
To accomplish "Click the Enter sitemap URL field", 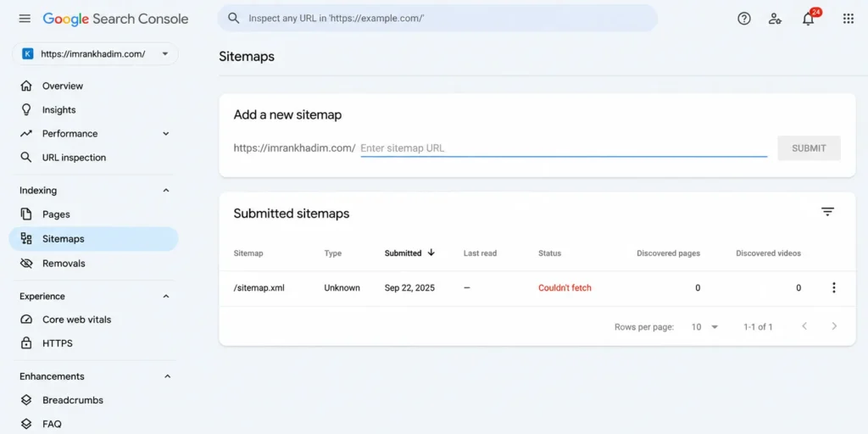I will click(x=564, y=147).
